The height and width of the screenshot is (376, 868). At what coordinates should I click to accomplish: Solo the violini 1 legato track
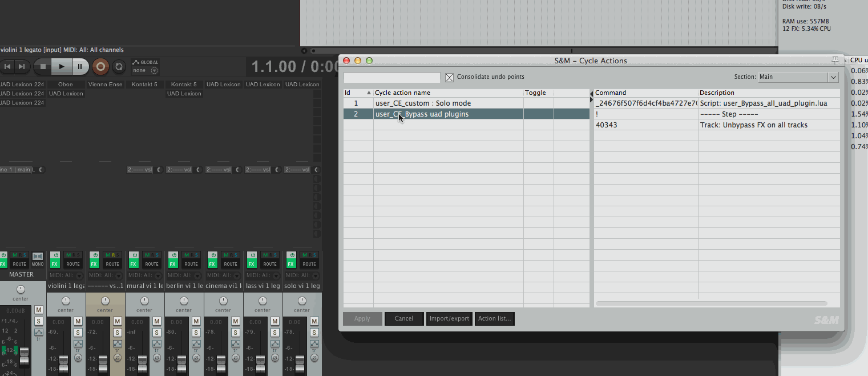tap(78, 333)
